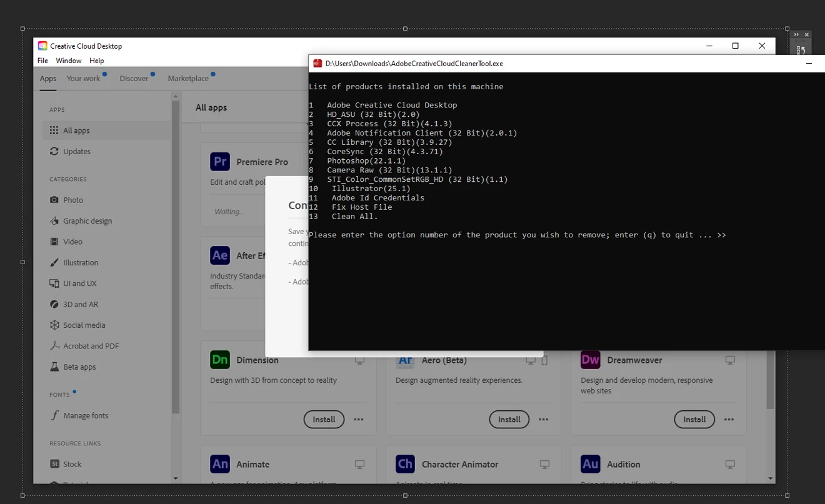The height and width of the screenshot is (504, 825).
Task: Open the Photo category icon
Action: 54,200
